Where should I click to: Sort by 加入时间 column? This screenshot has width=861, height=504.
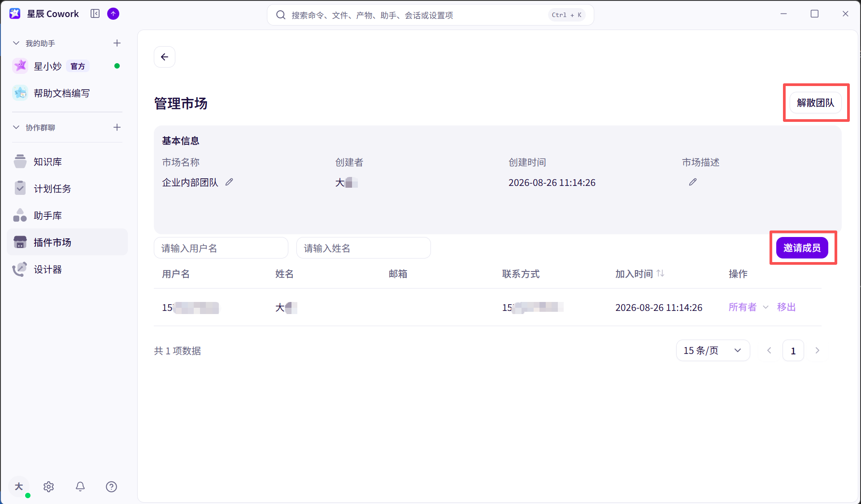coord(661,273)
